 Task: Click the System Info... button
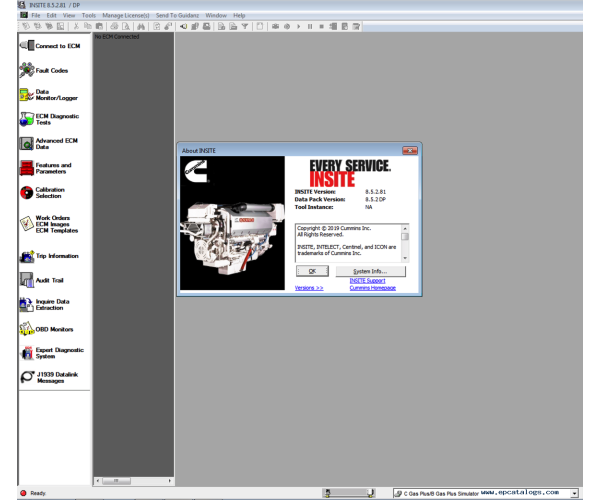pos(370,271)
